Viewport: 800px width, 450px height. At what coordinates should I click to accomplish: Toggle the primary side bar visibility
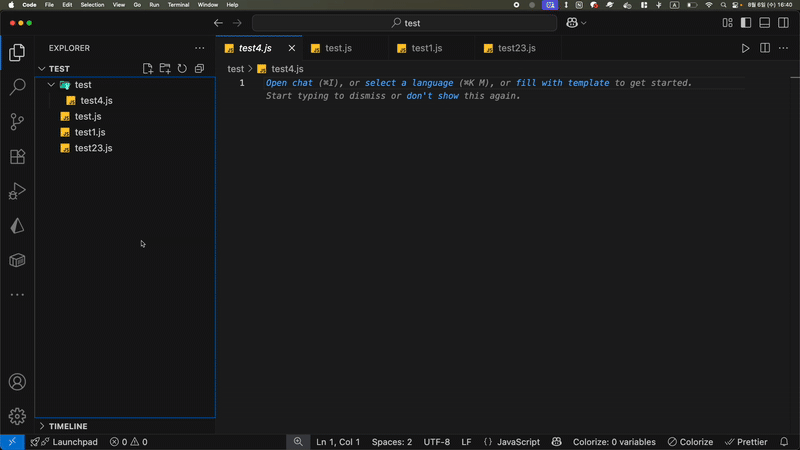(745, 23)
